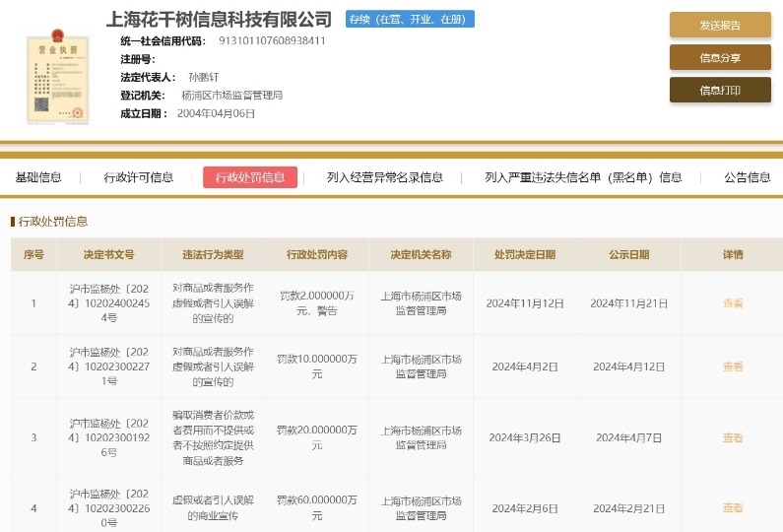Click the 序号 column header
783x532 pixels.
click(33, 255)
